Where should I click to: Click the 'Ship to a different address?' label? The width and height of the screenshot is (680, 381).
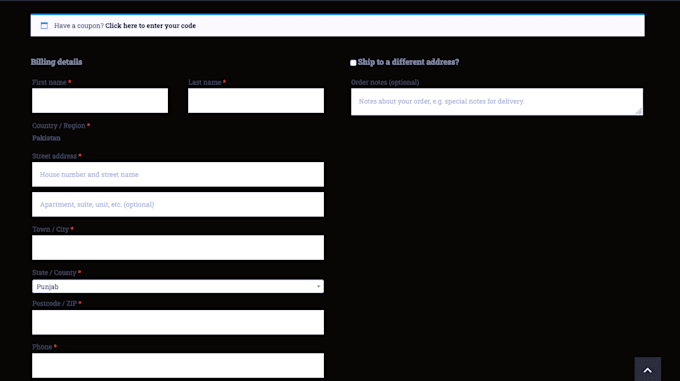click(x=409, y=62)
